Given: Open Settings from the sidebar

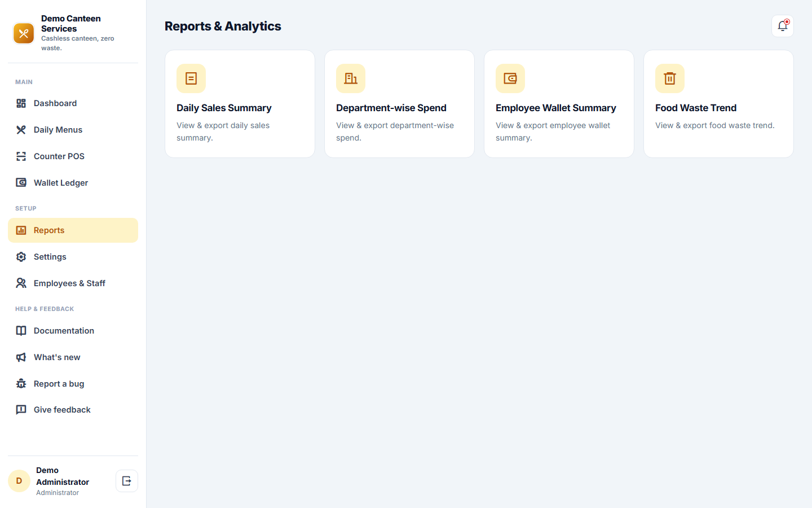Looking at the screenshot, I should [x=73, y=257].
